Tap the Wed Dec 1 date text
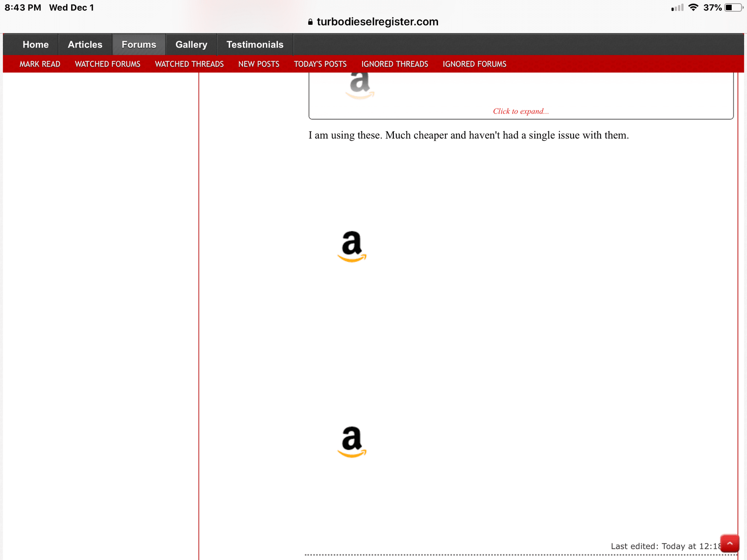Screen dimensions: 747x560 [x=72, y=7]
